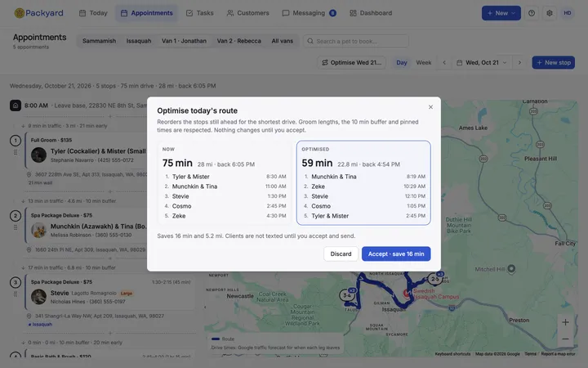Click the Issaquah tag on Stevie's stop
Image resolution: width=588 pixels, height=368 pixels.
click(41, 325)
